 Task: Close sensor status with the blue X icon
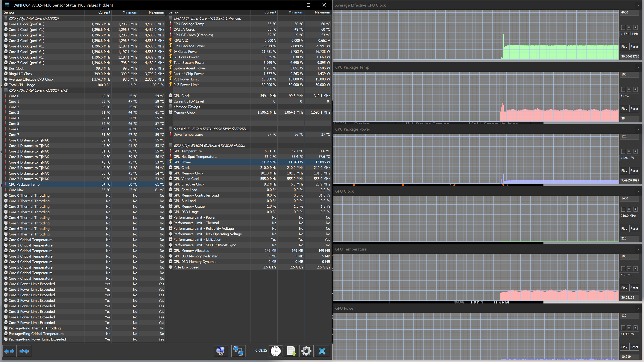tap(322, 351)
